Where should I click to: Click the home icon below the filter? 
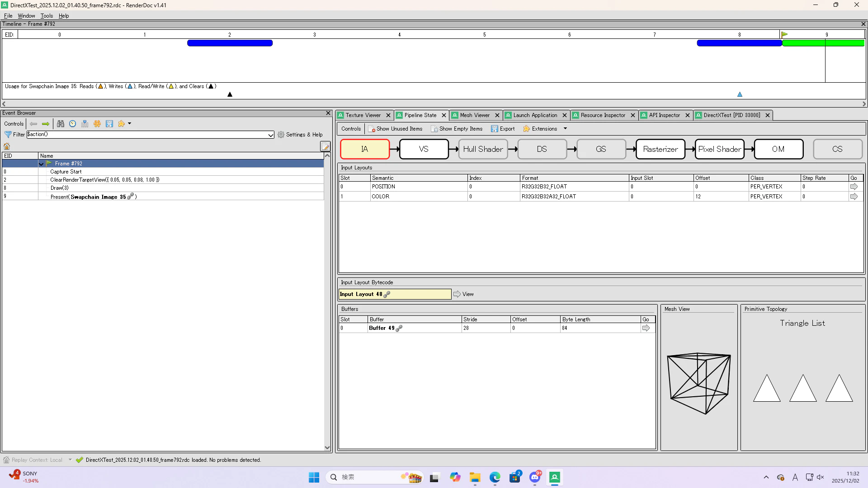(x=7, y=146)
